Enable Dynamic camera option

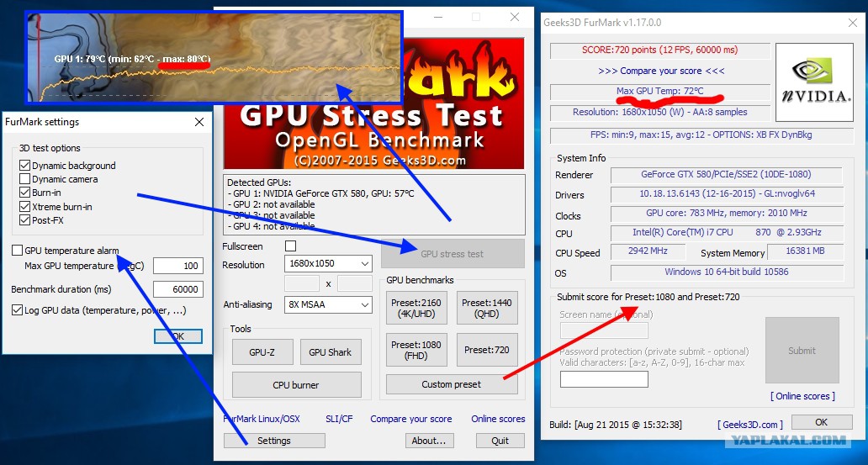click(24, 179)
